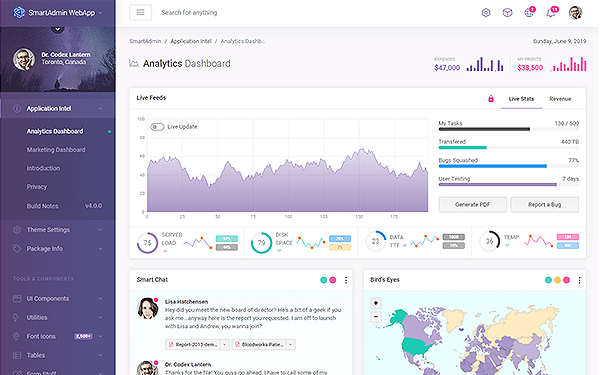
Task: Click the teal dot in Bird's Eyes header
Action: click(548, 280)
